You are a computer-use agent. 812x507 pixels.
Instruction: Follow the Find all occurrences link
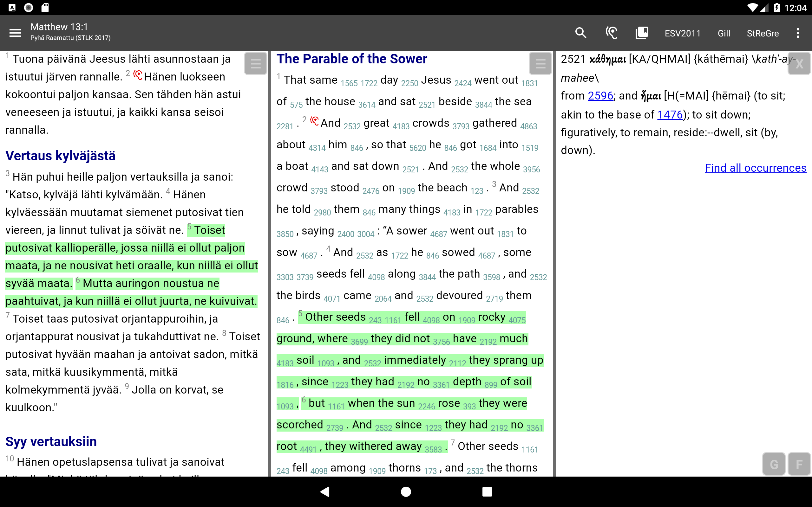pos(755,168)
